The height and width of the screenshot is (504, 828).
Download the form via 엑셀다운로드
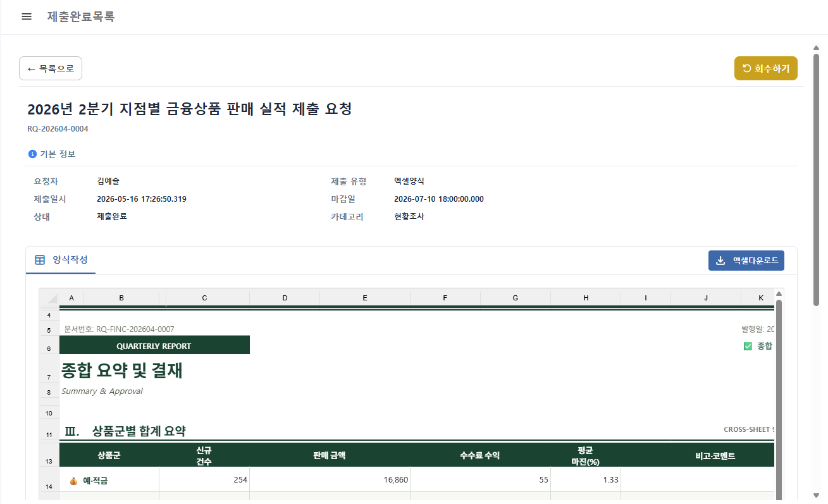(x=746, y=261)
